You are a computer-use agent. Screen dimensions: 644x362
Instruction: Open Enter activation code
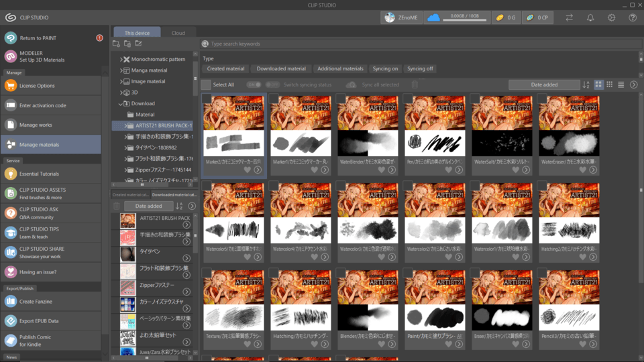[x=51, y=105]
